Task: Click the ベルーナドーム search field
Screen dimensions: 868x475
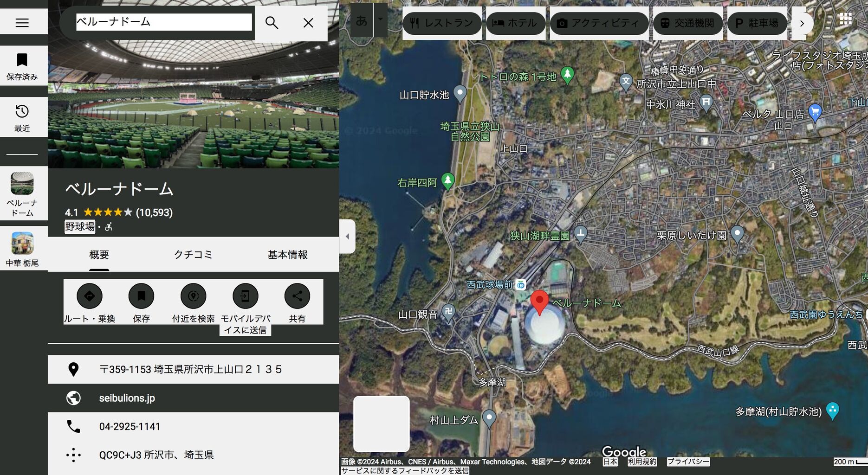Action: [164, 22]
